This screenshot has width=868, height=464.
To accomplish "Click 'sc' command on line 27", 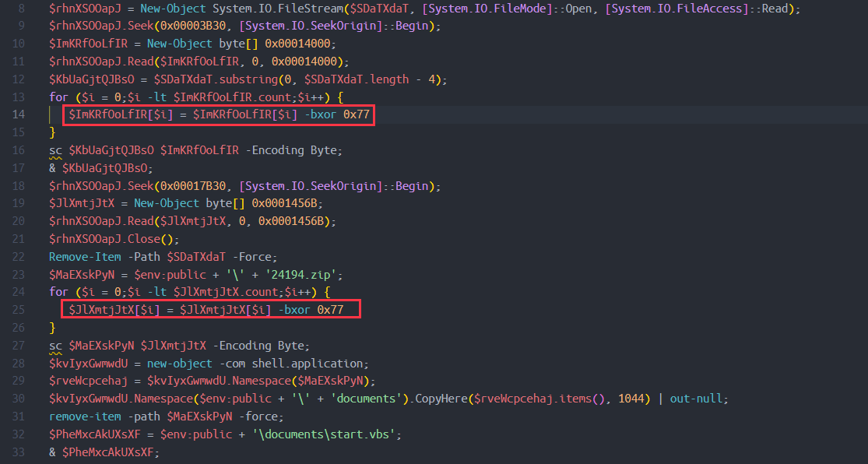I will click(55, 346).
